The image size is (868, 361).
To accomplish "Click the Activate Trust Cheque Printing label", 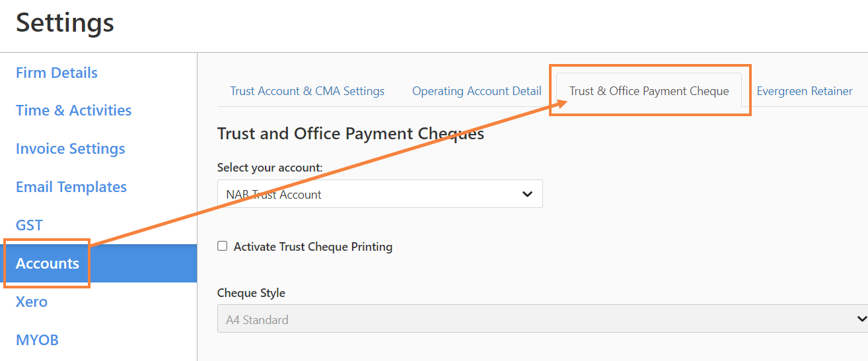I will (313, 247).
